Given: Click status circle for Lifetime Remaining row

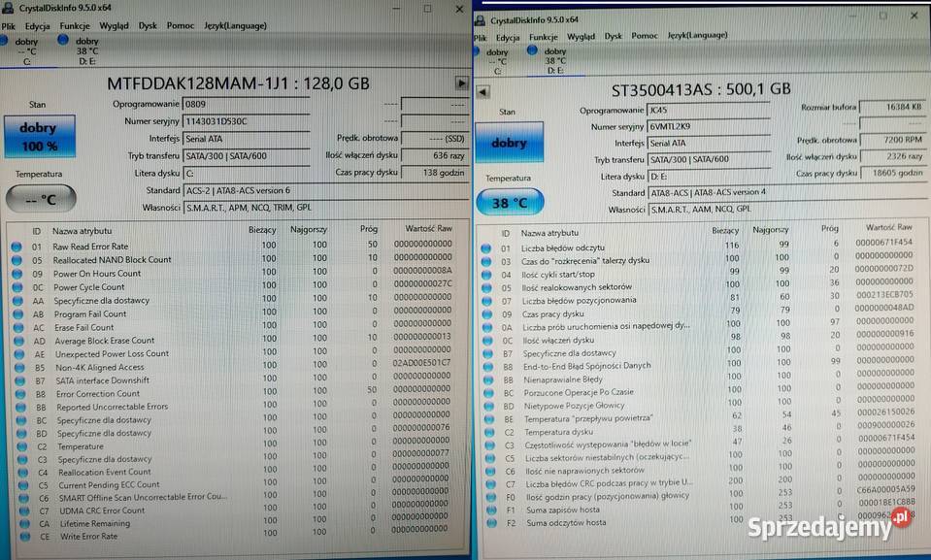Looking at the screenshot, I should pos(16,523).
